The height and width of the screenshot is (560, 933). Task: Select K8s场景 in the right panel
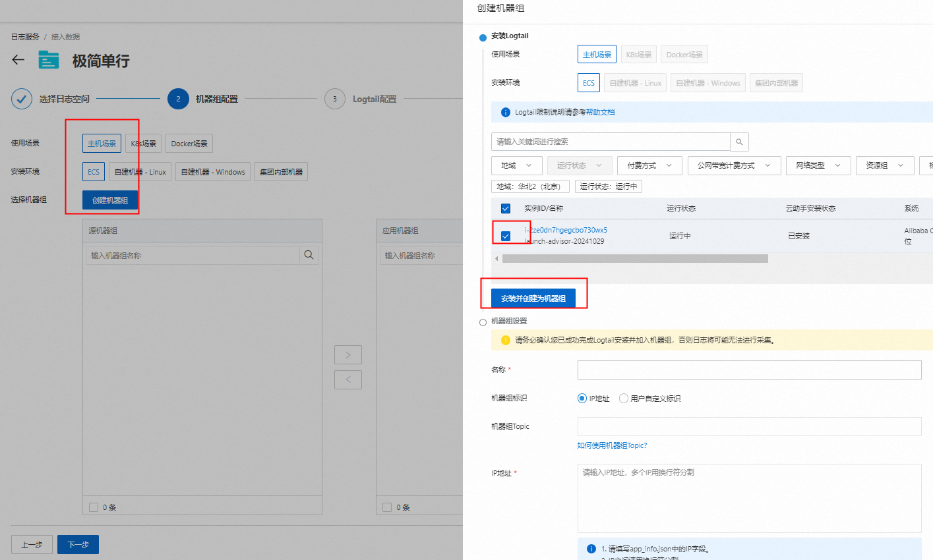tap(638, 55)
